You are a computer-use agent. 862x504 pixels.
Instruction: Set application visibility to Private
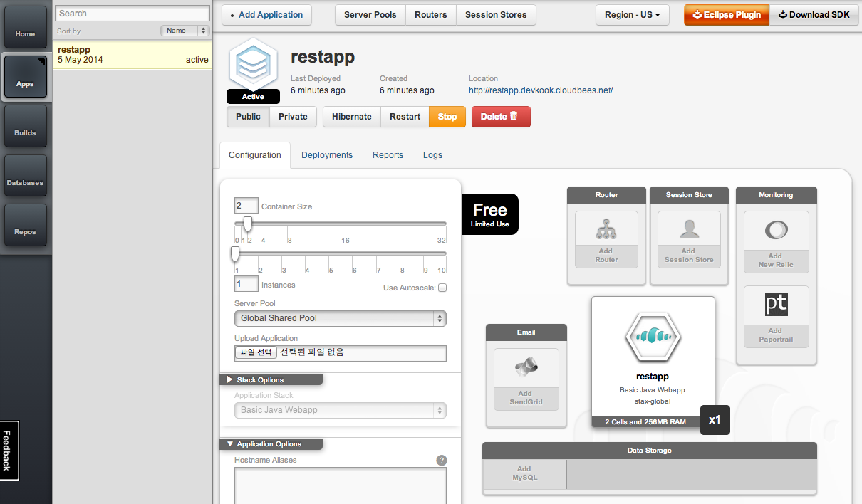click(293, 117)
